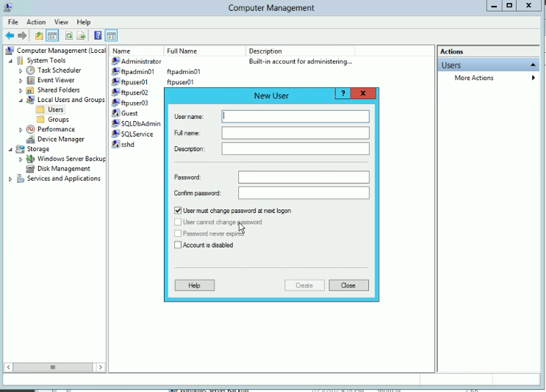The height and width of the screenshot is (392, 546).
Task: Collapse the Users section in Actions pane
Action: [533, 65]
